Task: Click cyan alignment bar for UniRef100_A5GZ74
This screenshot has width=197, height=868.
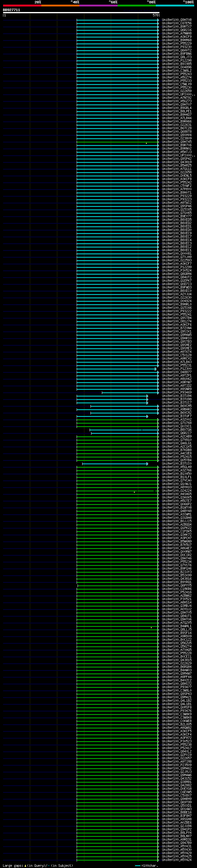Action: pos(118,78)
